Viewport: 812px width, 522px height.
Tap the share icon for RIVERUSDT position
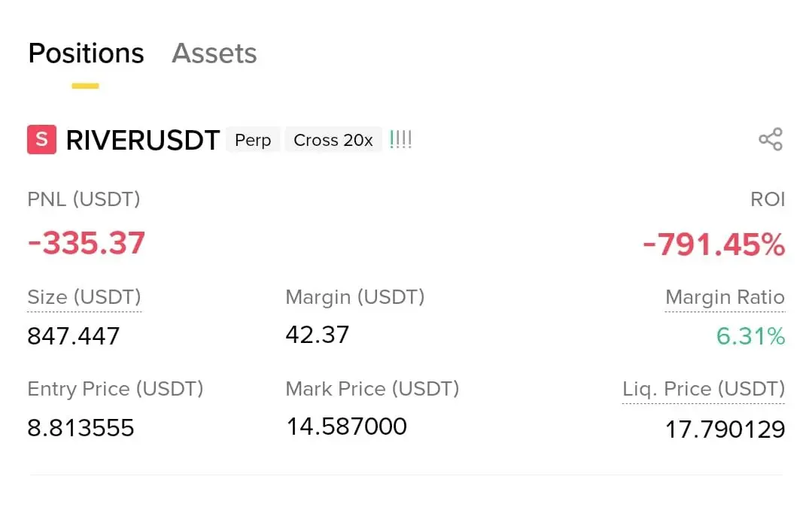pyautogui.click(x=771, y=139)
